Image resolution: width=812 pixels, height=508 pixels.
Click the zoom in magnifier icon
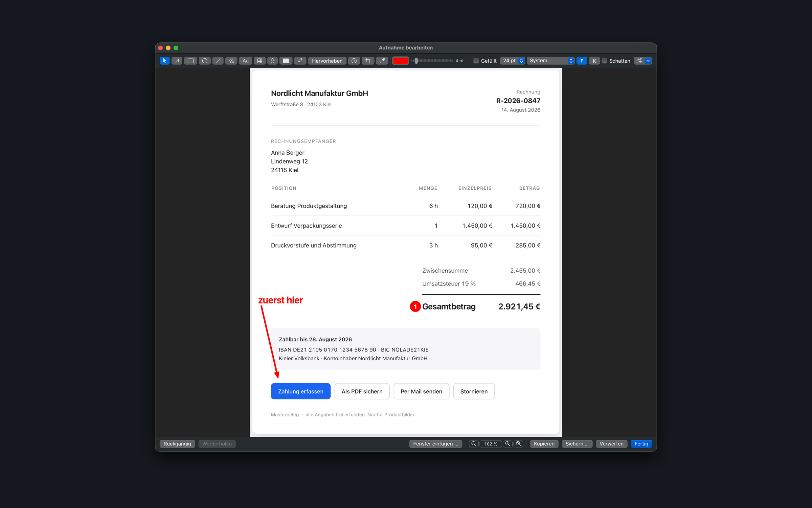coord(508,444)
